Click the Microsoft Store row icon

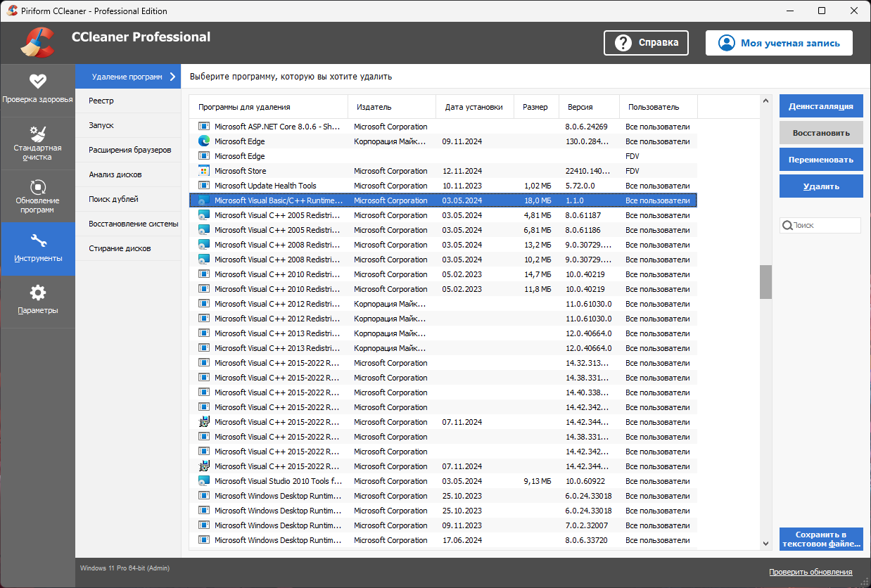(x=204, y=171)
